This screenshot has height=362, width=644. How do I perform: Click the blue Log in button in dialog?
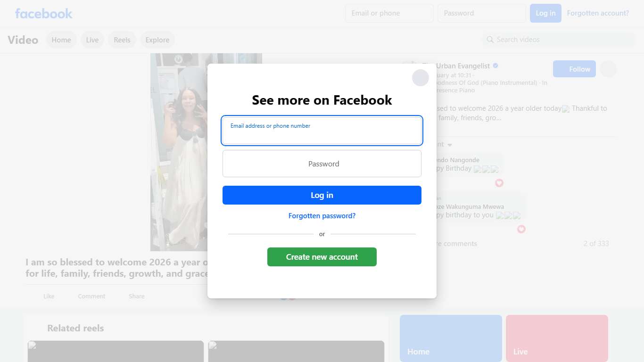coord(322,195)
